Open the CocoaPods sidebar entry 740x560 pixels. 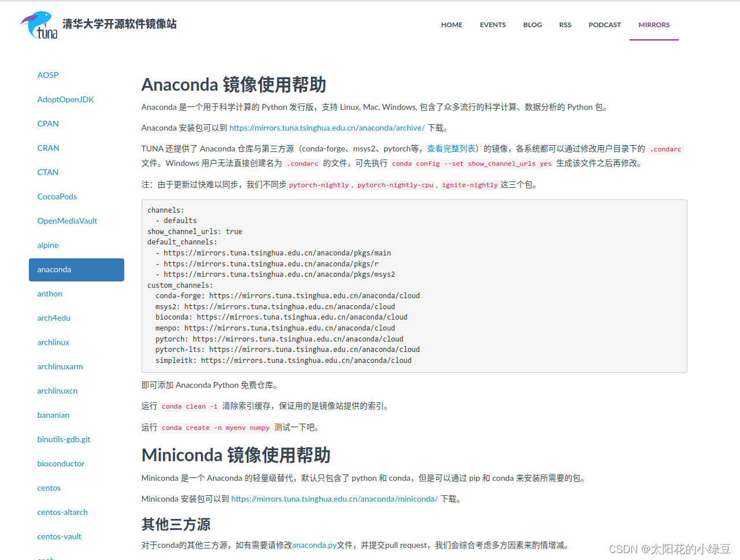(57, 196)
